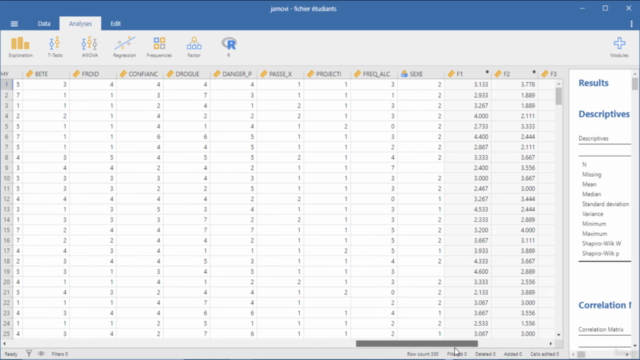Select the PASSE_X column header
This screenshot has width=640, height=360.
(281, 74)
